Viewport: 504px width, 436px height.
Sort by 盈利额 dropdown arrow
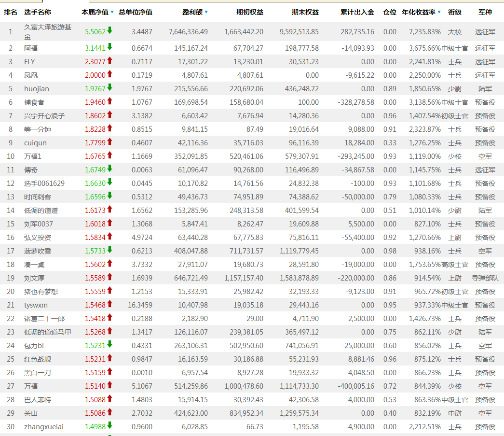tap(206, 12)
